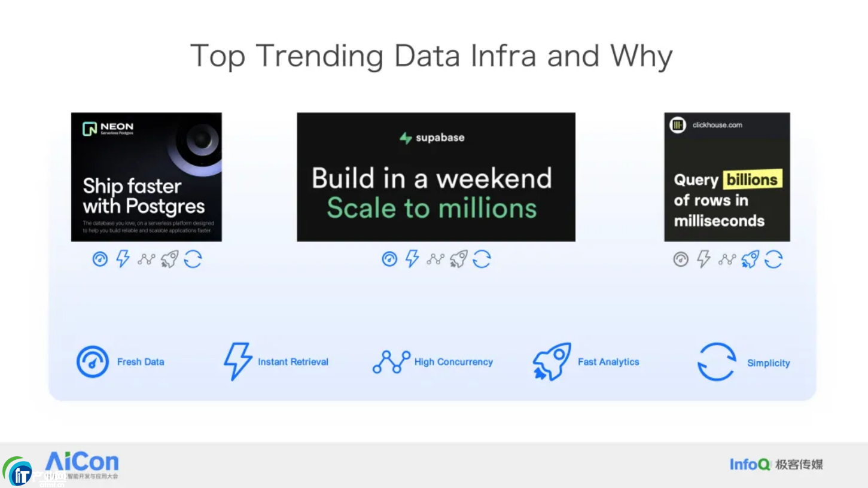This screenshot has height=488, width=868.
Task: Click the gauge icon under the ClickHouse card
Action: click(x=681, y=259)
